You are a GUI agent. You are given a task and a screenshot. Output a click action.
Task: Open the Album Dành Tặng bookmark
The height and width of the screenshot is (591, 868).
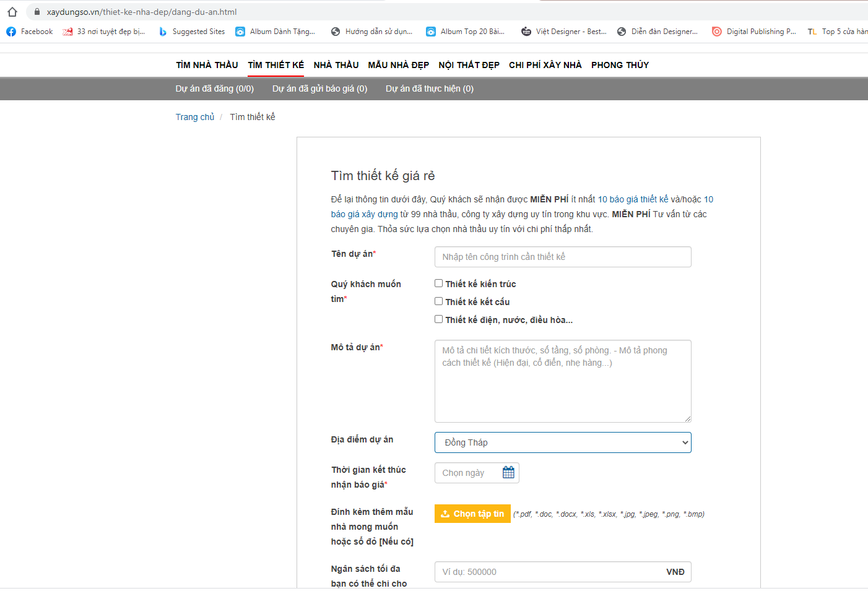click(x=282, y=32)
